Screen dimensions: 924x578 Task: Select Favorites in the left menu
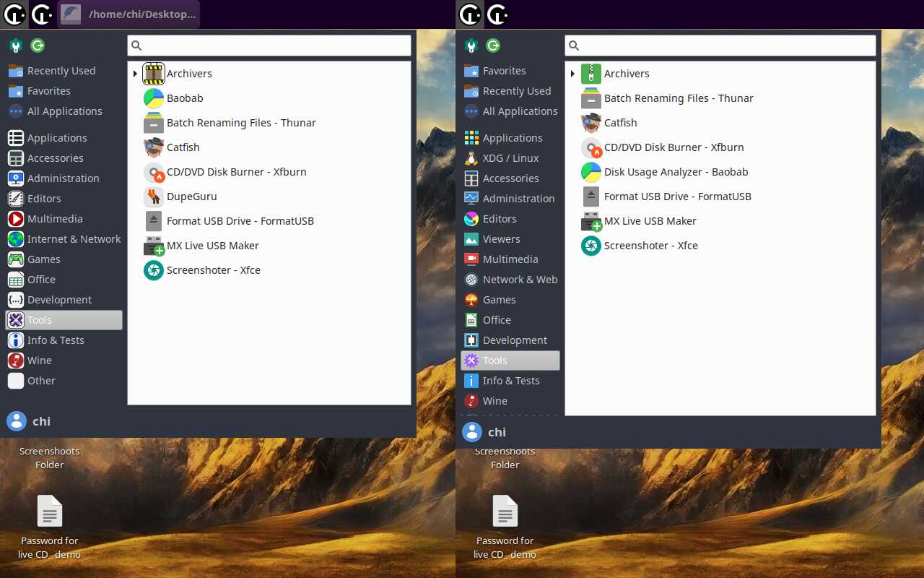tap(64, 91)
